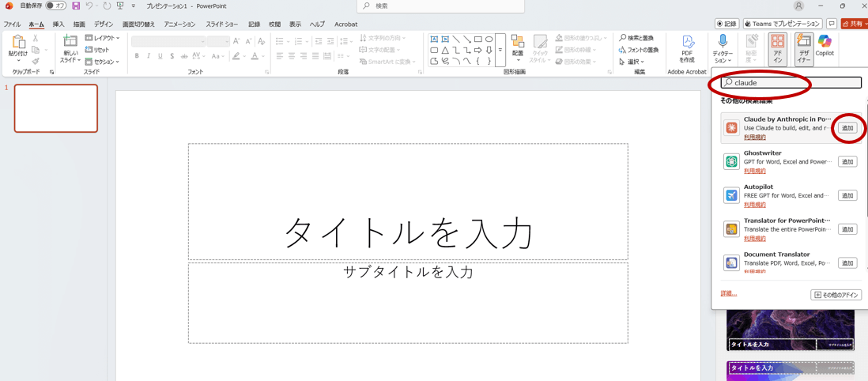Open the Section (セクション) dropdown
868x381 pixels.
(103, 62)
